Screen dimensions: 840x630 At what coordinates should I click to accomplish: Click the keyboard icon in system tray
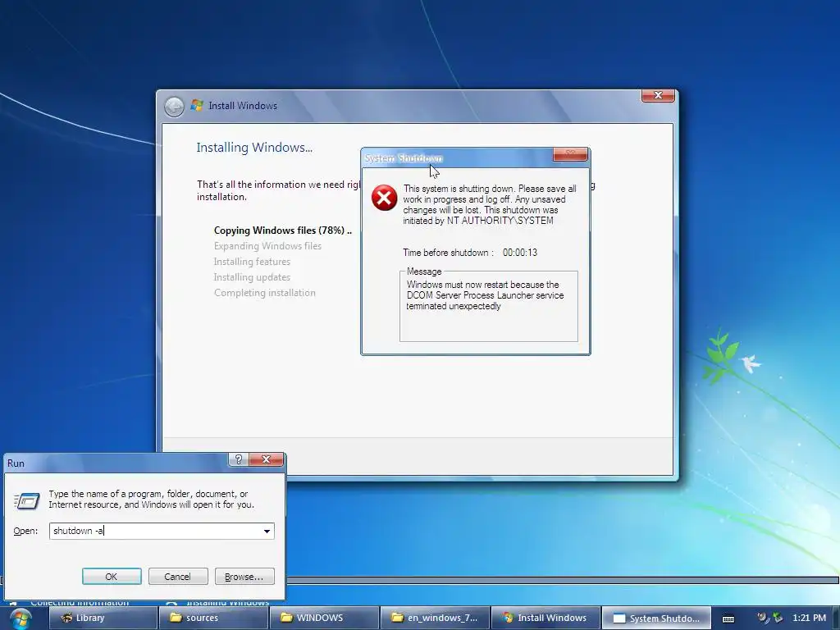pos(728,619)
